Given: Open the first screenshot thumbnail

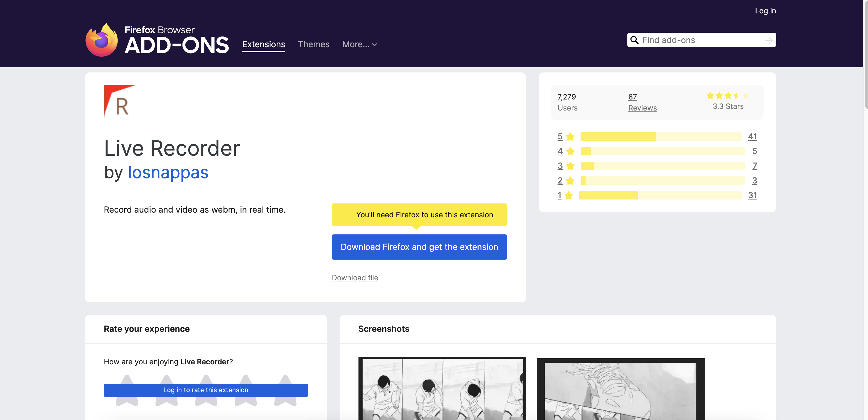Looking at the screenshot, I should tap(442, 388).
